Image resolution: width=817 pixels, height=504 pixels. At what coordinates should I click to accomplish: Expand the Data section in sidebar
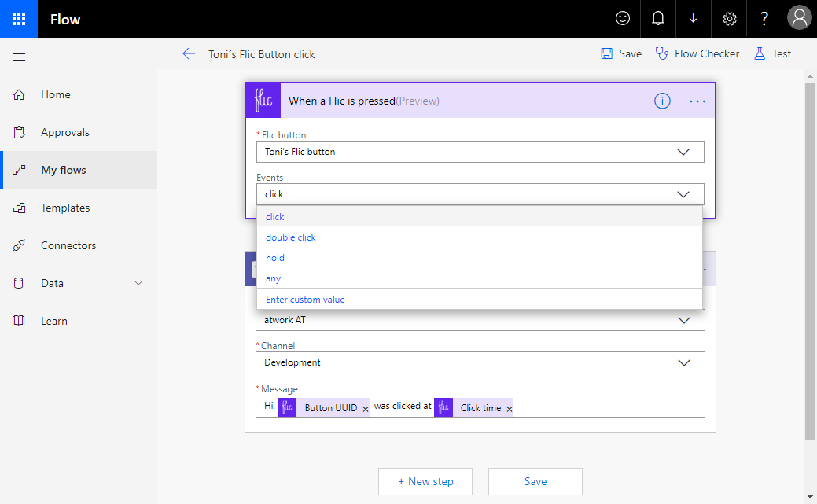tap(138, 283)
